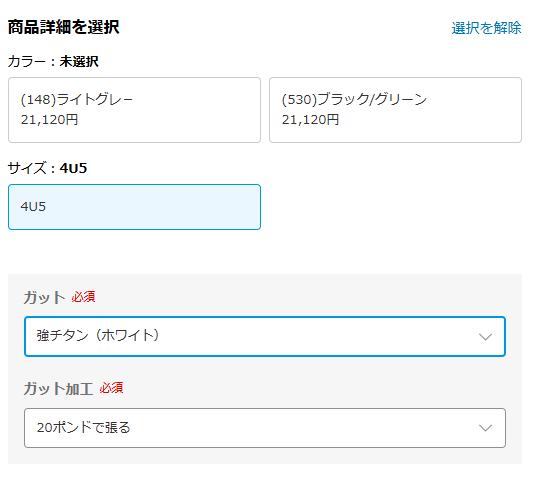Click the 21,120円 price under ライトグレー
Screen dimensions: 535x484
tap(49, 120)
